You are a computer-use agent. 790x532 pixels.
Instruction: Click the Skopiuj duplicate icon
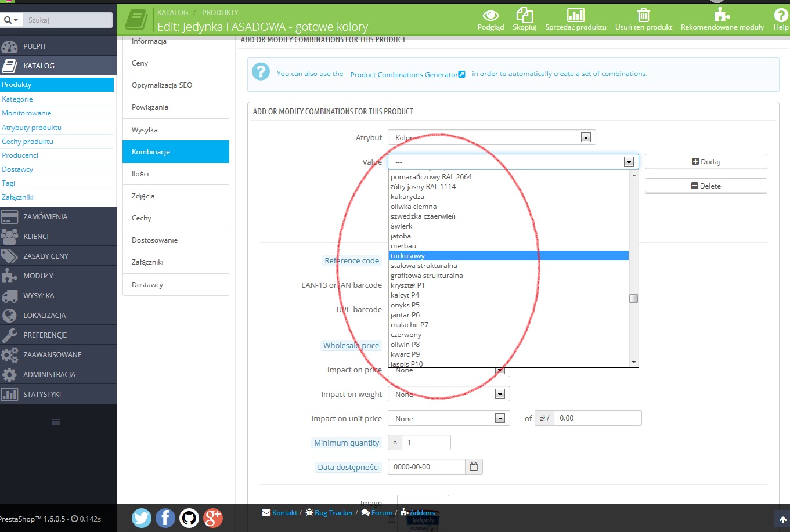click(524, 15)
